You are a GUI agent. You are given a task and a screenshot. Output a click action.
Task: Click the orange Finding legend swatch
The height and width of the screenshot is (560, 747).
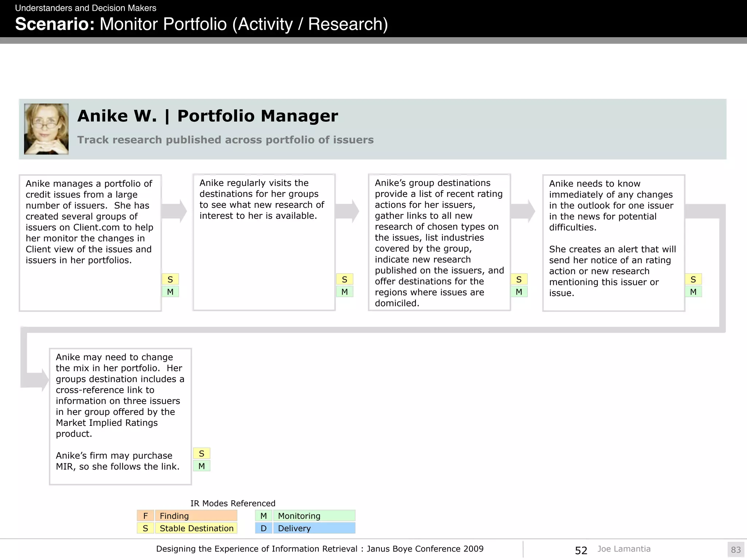click(196, 516)
